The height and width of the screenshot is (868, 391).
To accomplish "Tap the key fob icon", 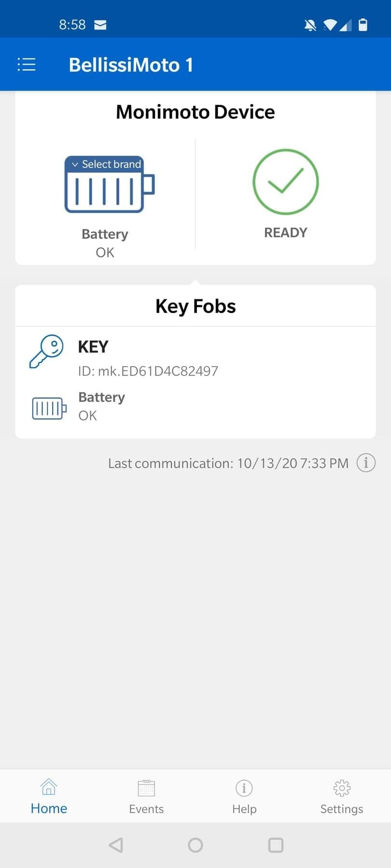I will pos(46,351).
